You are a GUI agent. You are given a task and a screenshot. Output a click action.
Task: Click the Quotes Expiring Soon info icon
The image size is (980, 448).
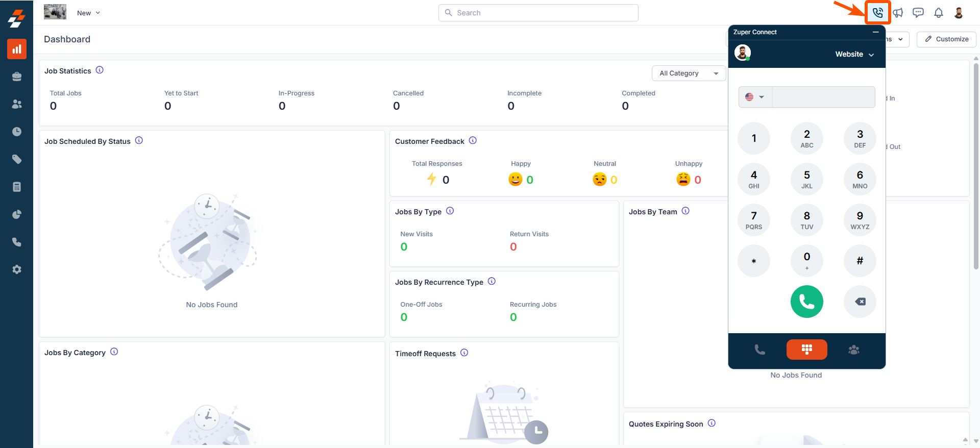(x=712, y=423)
